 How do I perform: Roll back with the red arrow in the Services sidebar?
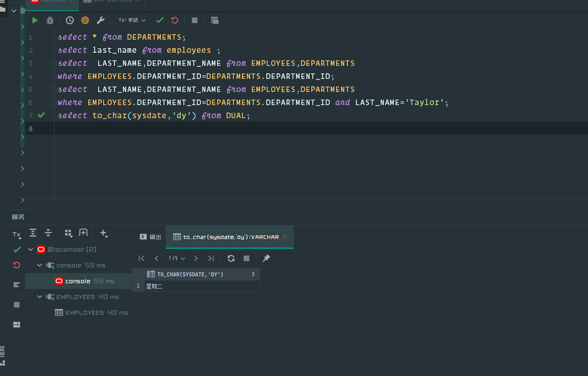[x=17, y=265]
